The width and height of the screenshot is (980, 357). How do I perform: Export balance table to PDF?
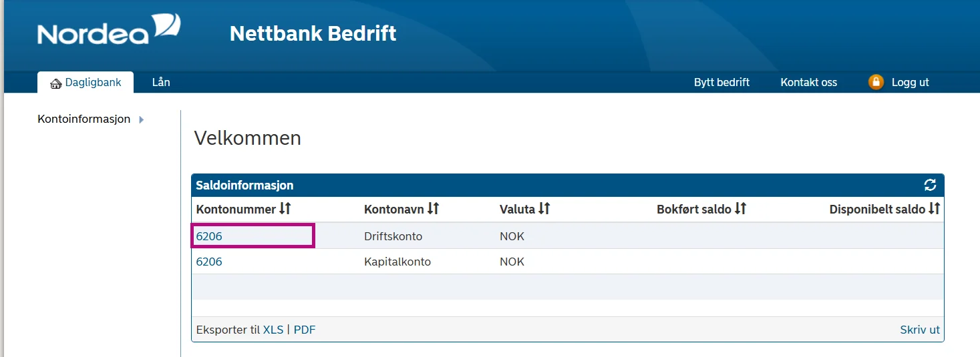(305, 330)
